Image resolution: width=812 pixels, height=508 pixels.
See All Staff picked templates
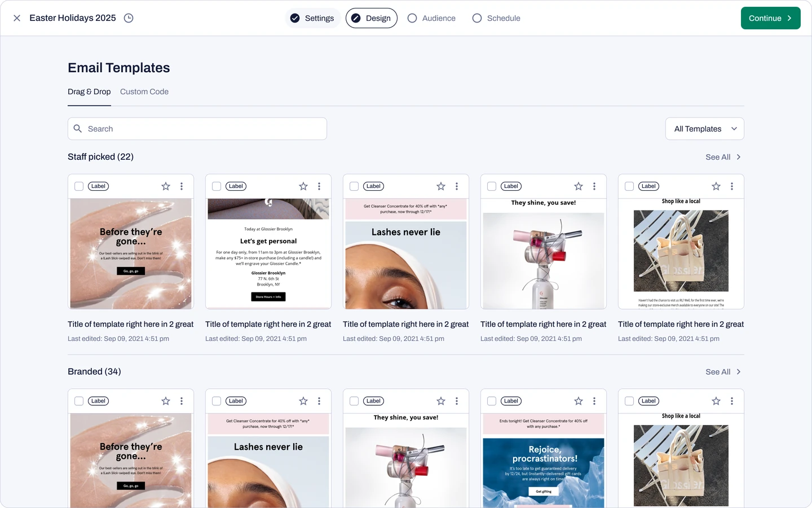tap(723, 157)
